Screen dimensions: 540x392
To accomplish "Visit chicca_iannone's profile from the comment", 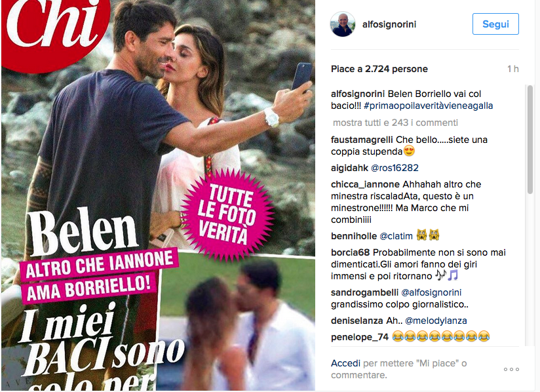I will tap(365, 185).
